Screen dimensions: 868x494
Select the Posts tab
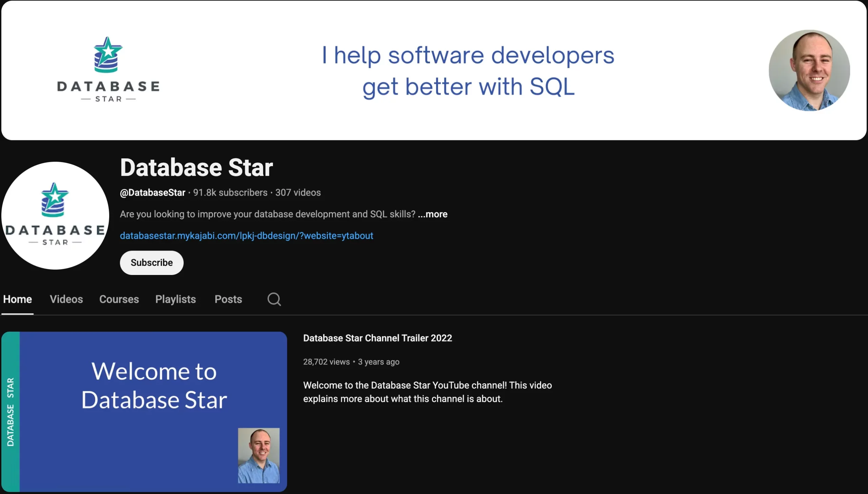click(228, 299)
